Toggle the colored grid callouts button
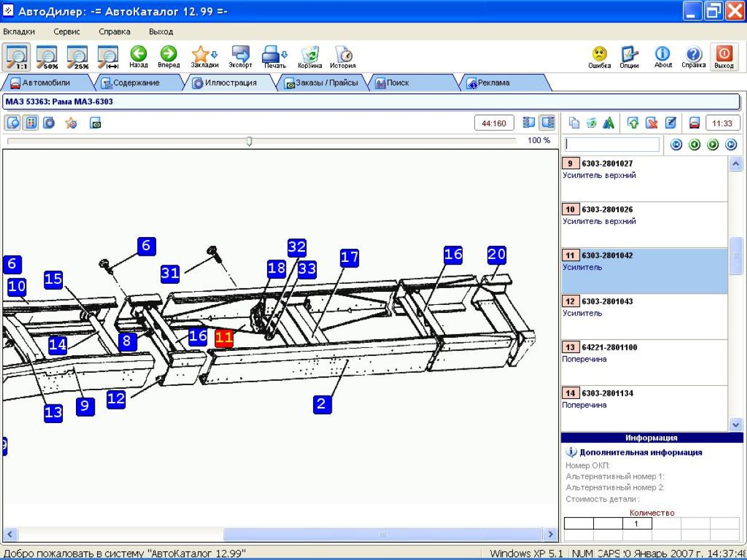The width and height of the screenshot is (747, 560). tap(30, 123)
